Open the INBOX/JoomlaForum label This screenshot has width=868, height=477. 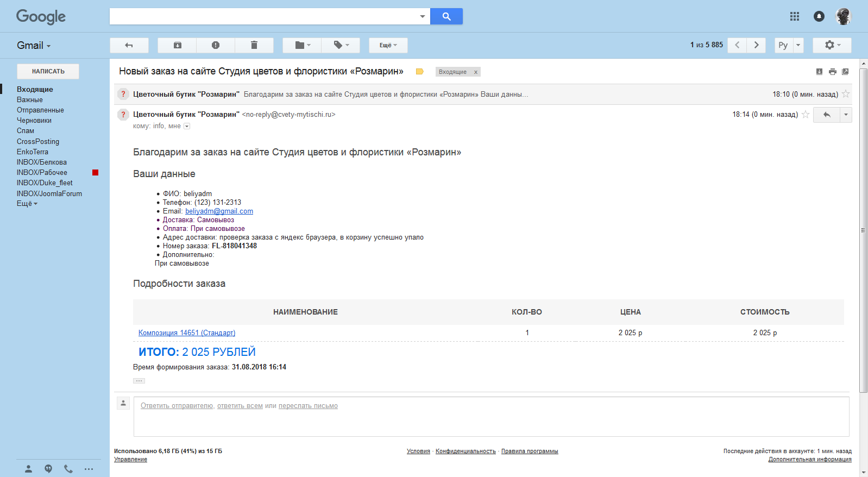(x=49, y=193)
